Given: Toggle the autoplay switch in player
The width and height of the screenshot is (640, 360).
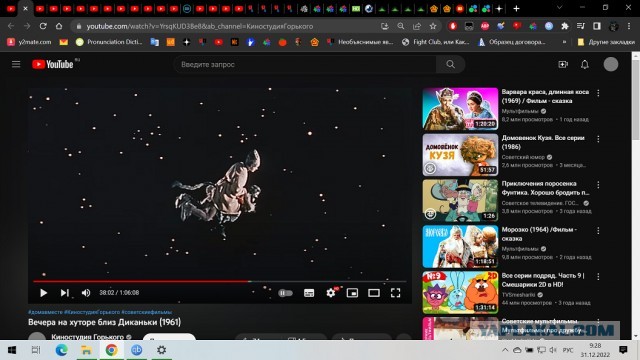Looking at the screenshot, I should [285, 293].
